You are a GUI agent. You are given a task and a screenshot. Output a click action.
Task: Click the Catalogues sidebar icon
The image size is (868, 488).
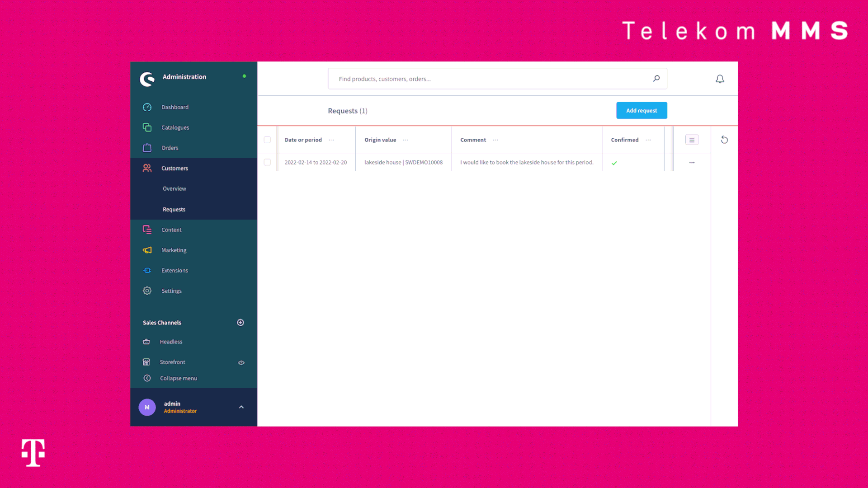[147, 127]
